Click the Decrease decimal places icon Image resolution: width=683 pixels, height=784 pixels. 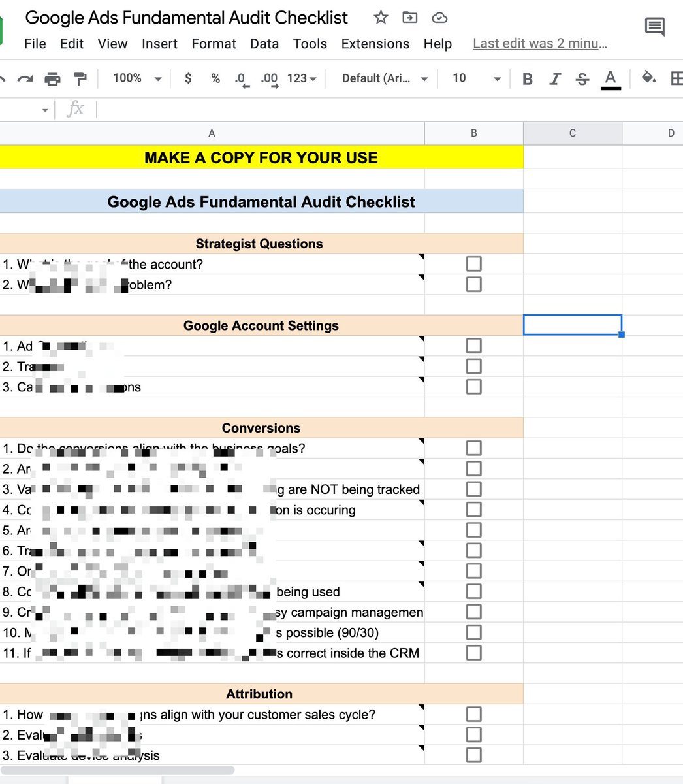[241, 78]
